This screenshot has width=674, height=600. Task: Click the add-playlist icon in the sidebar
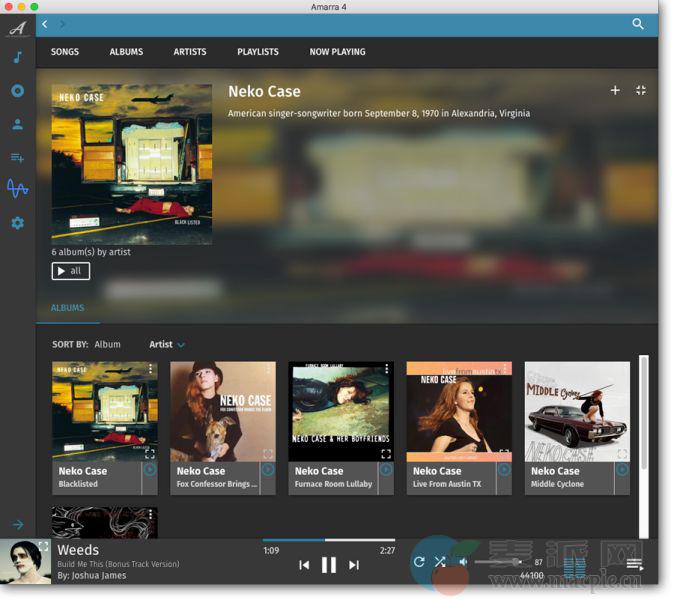[x=17, y=157]
